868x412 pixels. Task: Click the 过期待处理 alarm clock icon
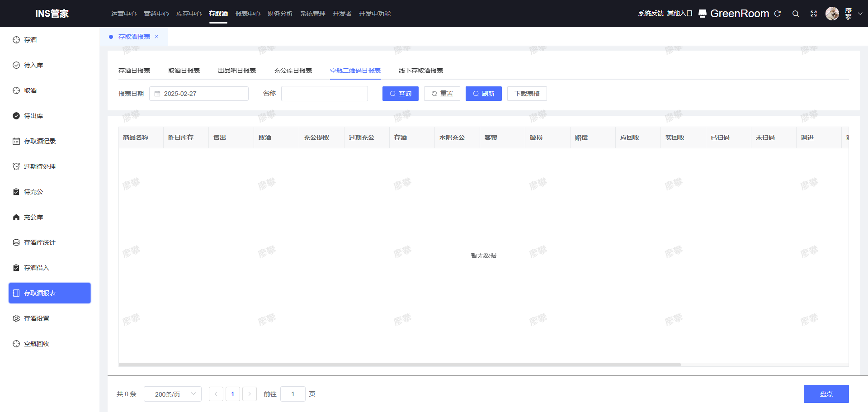pos(16,166)
